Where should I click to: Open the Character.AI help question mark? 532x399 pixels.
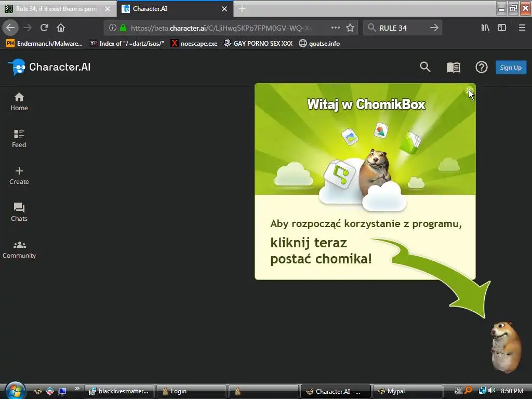[x=482, y=67]
